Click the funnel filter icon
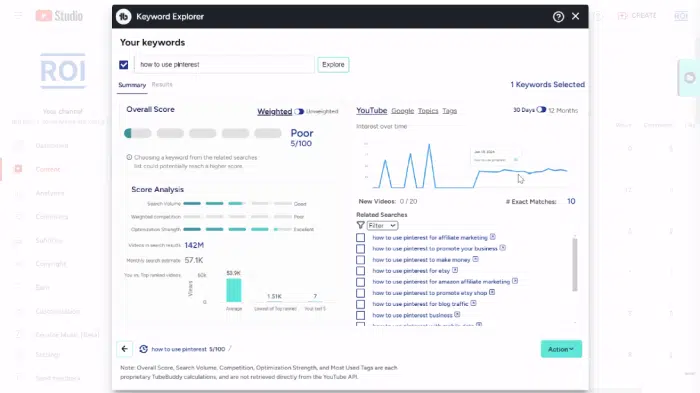 [360, 226]
